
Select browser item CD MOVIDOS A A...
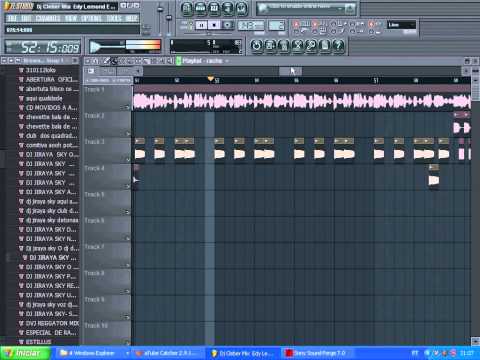[x=49, y=108]
